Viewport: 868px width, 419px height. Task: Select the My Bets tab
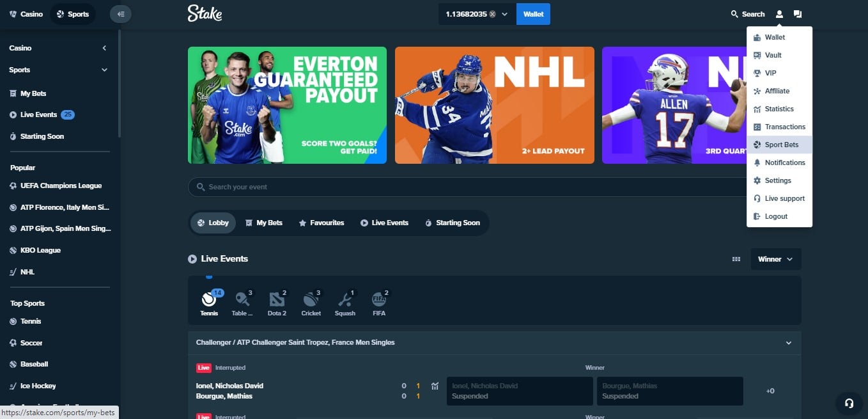tap(263, 223)
